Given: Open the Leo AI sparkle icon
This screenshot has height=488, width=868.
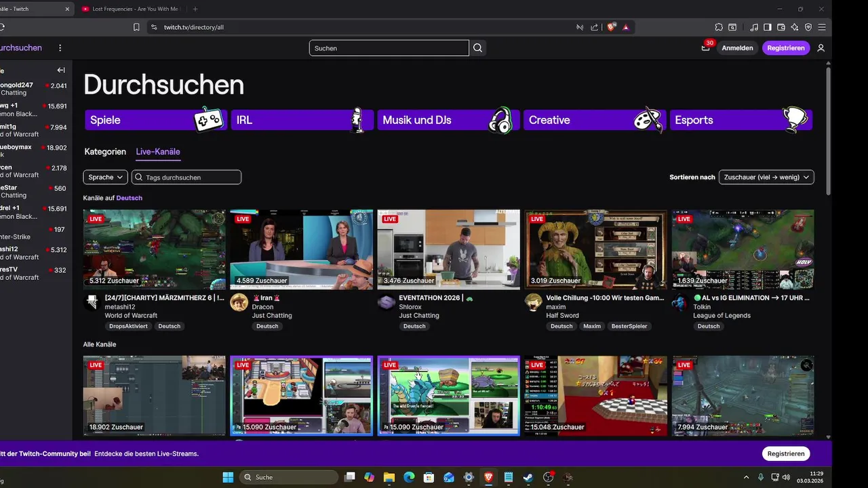Looking at the screenshot, I should click(795, 27).
